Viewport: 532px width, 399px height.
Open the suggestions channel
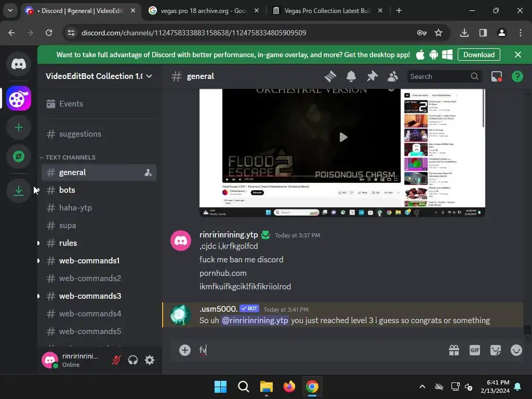(x=99, y=134)
